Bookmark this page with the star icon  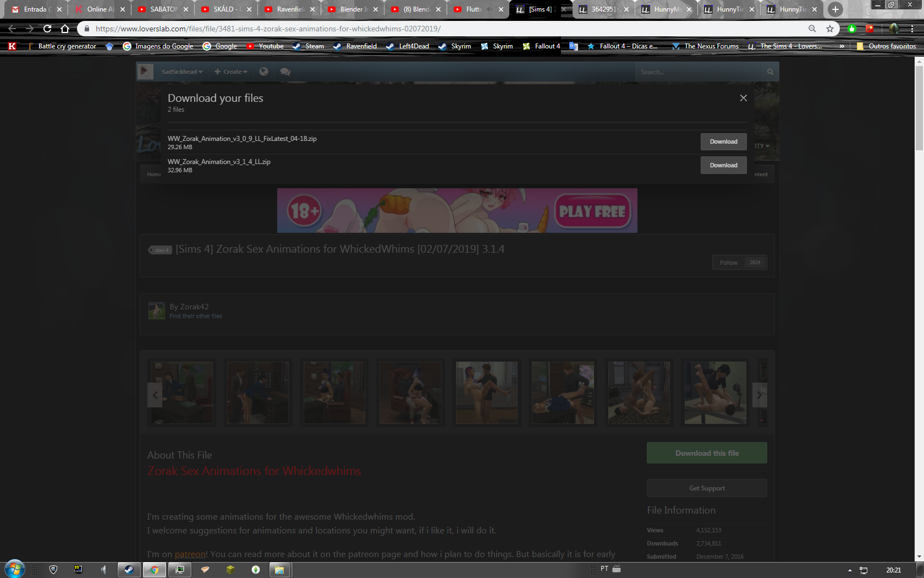[830, 29]
